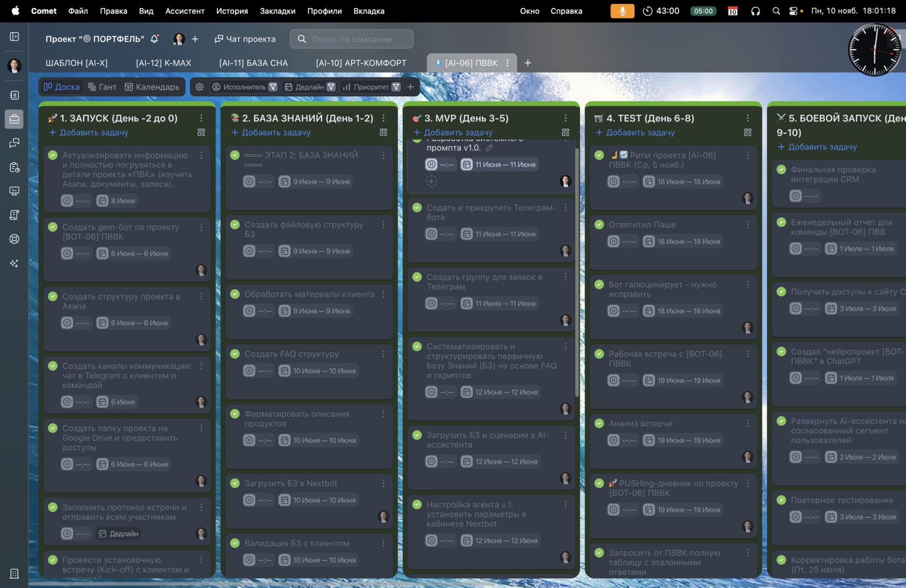
Task: Add a task to the '4. TEST' column
Action: point(635,133)
